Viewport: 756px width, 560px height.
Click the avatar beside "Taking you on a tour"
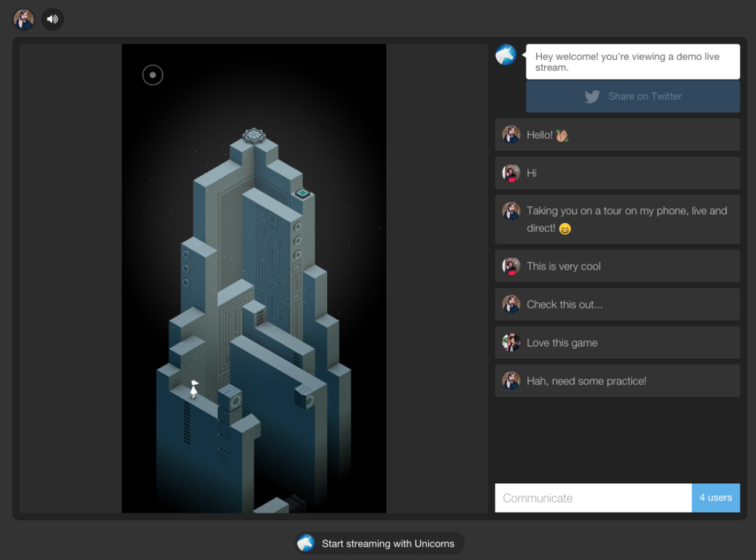[x=511, y=211]
